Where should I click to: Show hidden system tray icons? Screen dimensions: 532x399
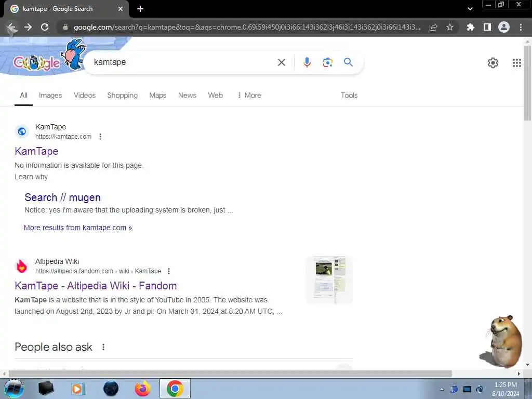pos(442,389)
